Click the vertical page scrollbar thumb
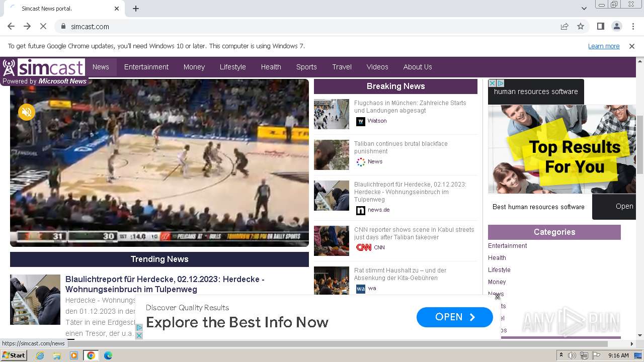The width and height of the screenshot is (644, 362). point(639,145)
